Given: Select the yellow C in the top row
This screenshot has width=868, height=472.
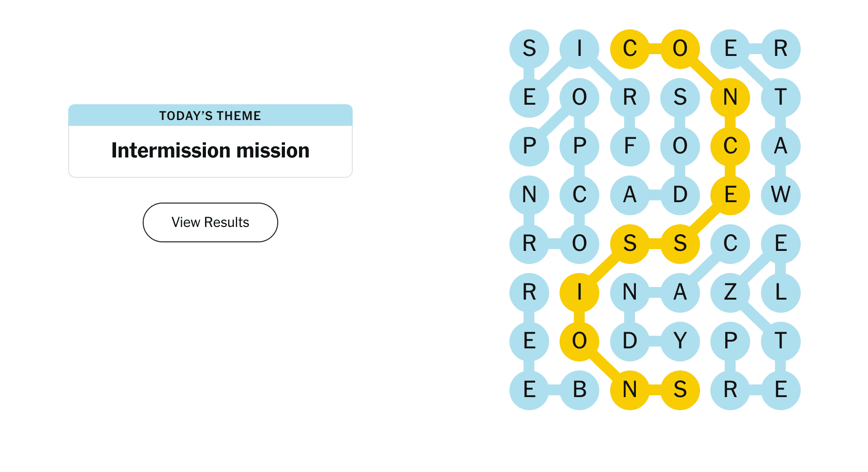Looking at the screenshot, I should point(630,49).
